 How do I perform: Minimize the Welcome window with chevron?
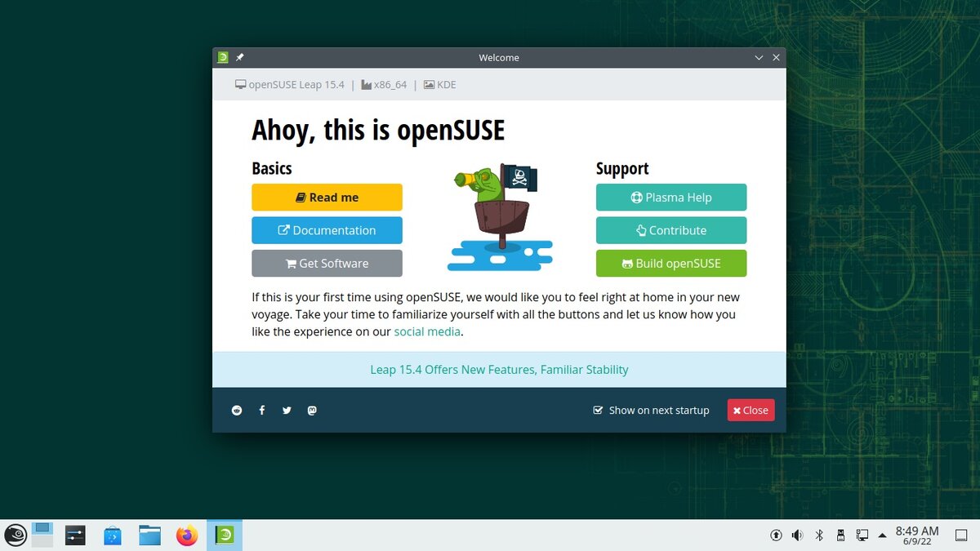[x=759, y=57]
